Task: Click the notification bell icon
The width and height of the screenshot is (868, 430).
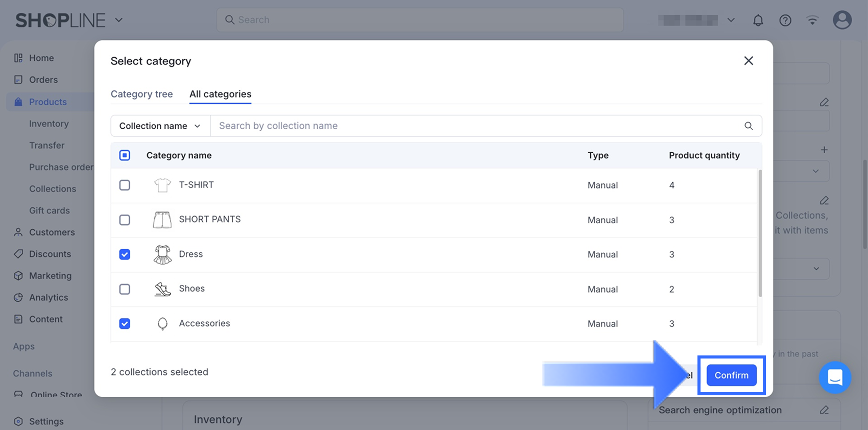Action: [758, 20]
